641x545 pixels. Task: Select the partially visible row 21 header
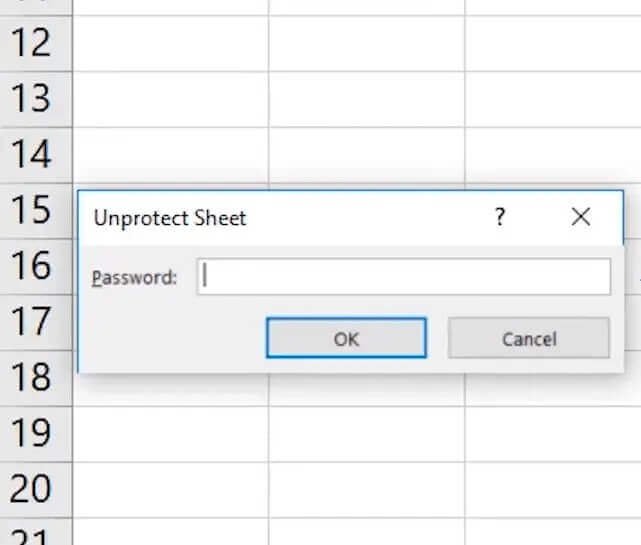pos(36,532)
